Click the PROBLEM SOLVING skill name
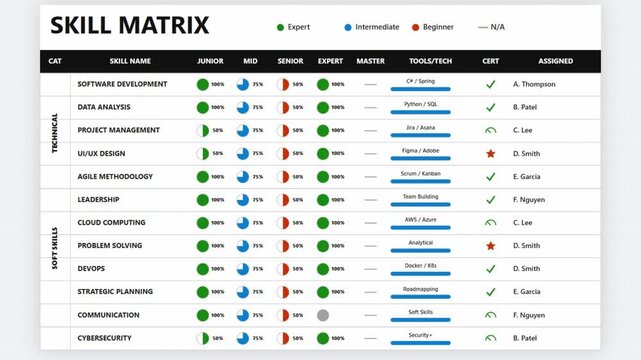This screenshot has height=360, width=641. pyautogui.click(x=110, y=246)
